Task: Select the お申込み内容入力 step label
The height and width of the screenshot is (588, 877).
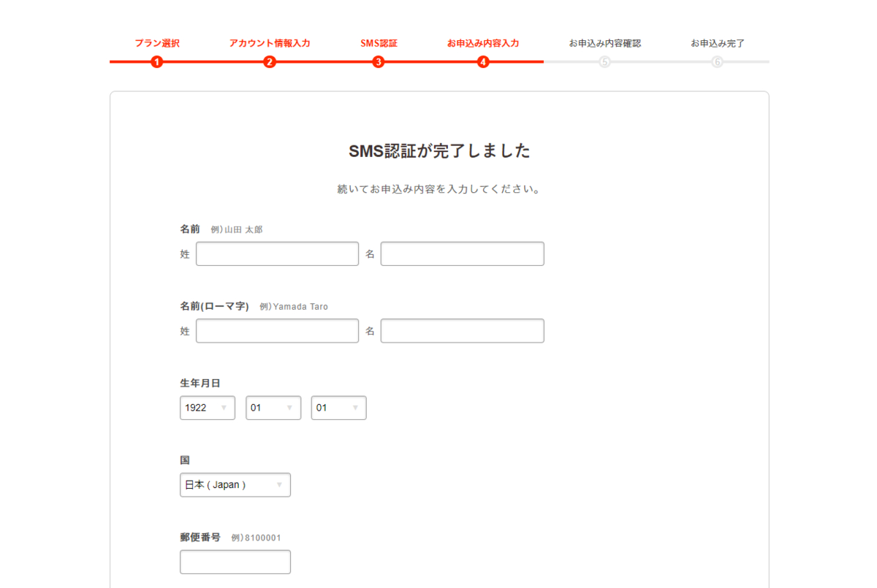Action: coord(483,43)
